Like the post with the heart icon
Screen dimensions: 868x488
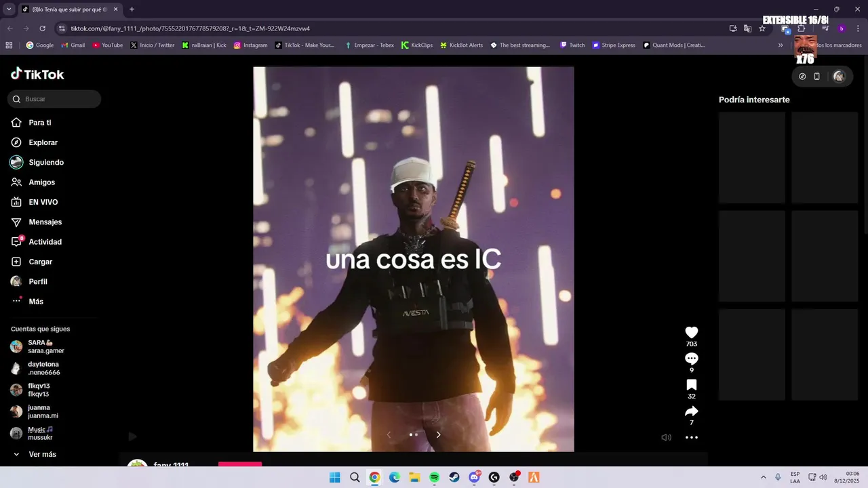[x=691, y=332]
